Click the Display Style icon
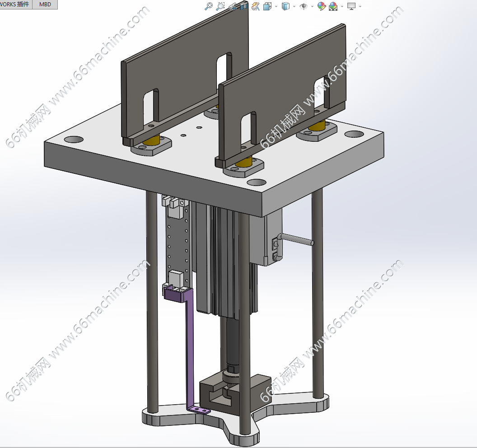 point(285,6)
